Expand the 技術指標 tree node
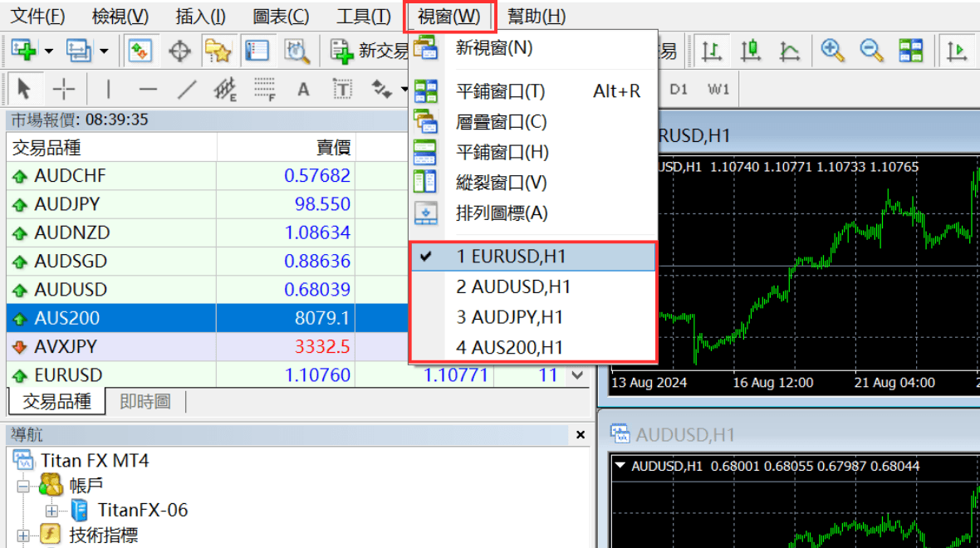 [x=22, y=536]
